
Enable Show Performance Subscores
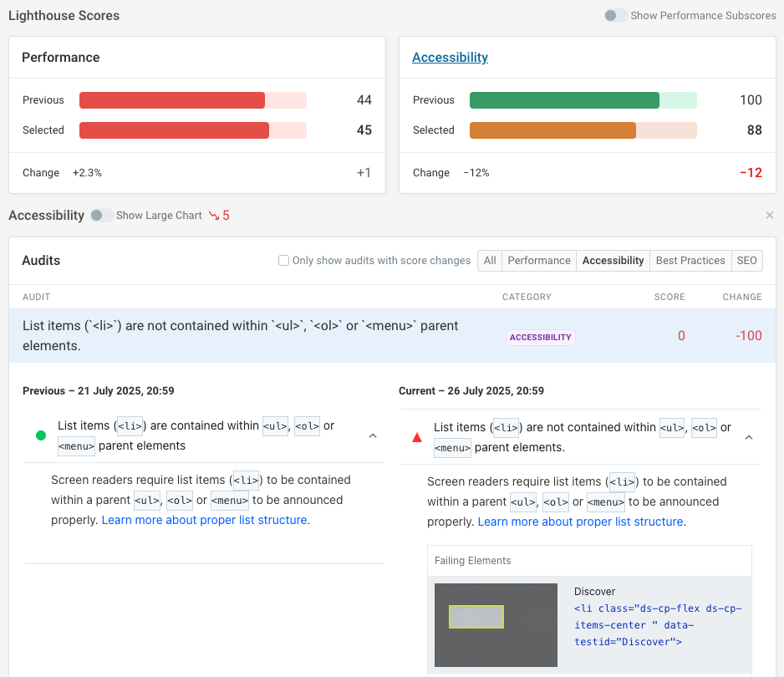(615, 15)
